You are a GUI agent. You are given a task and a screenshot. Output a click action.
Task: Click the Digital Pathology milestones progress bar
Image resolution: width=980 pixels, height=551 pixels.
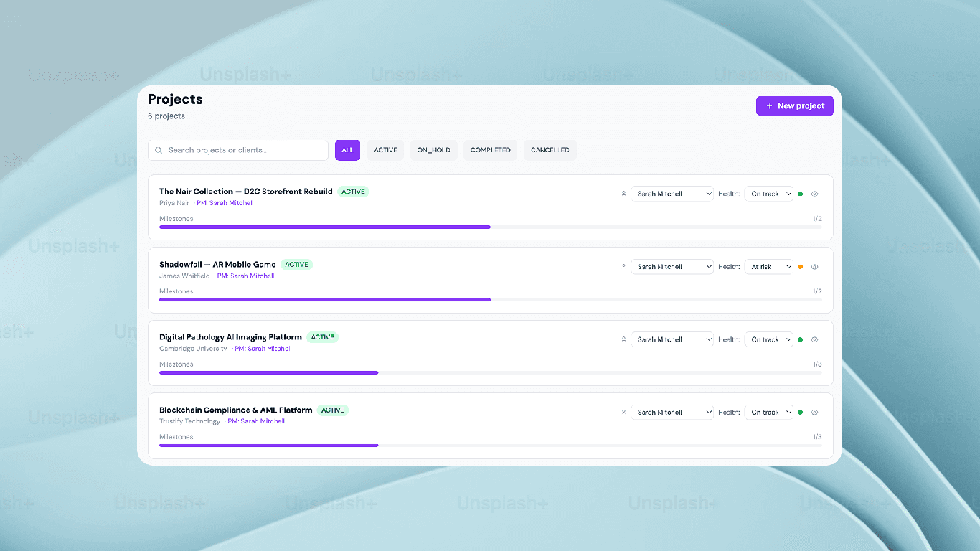pyautogui.click(x=491, y=373)
